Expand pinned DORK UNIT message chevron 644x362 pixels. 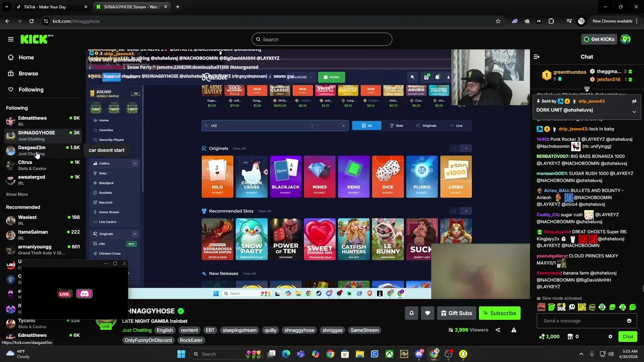(x=634, y=112)
